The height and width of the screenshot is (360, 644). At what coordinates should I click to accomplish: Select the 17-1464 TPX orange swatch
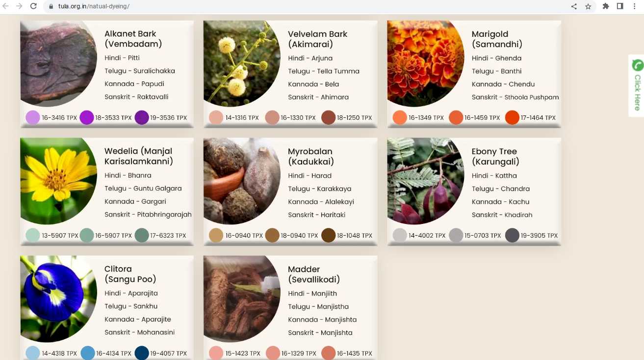click(512, 118)
